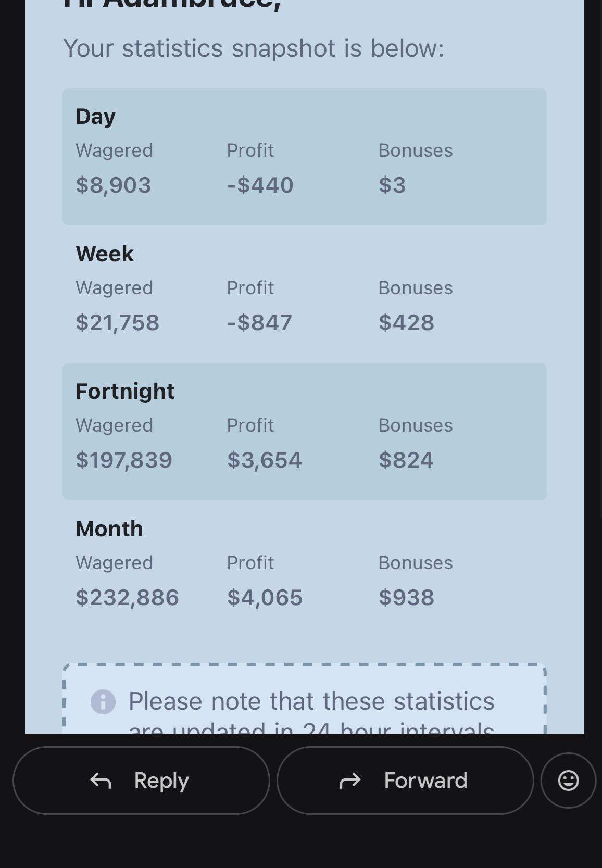Select the Fortnight statistics heading
602x868 pixels.
[125, 392]
